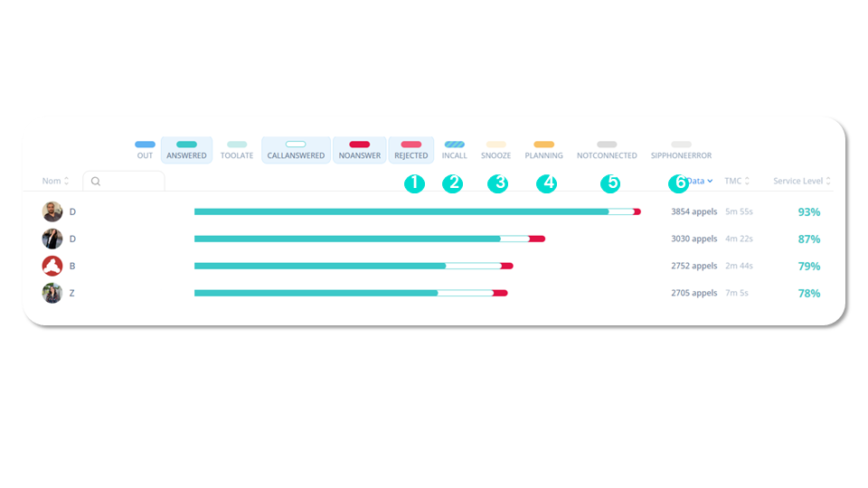Click the call bar for 3854 appels row
The width and height of the screenshot is (868, 488).
418,211
